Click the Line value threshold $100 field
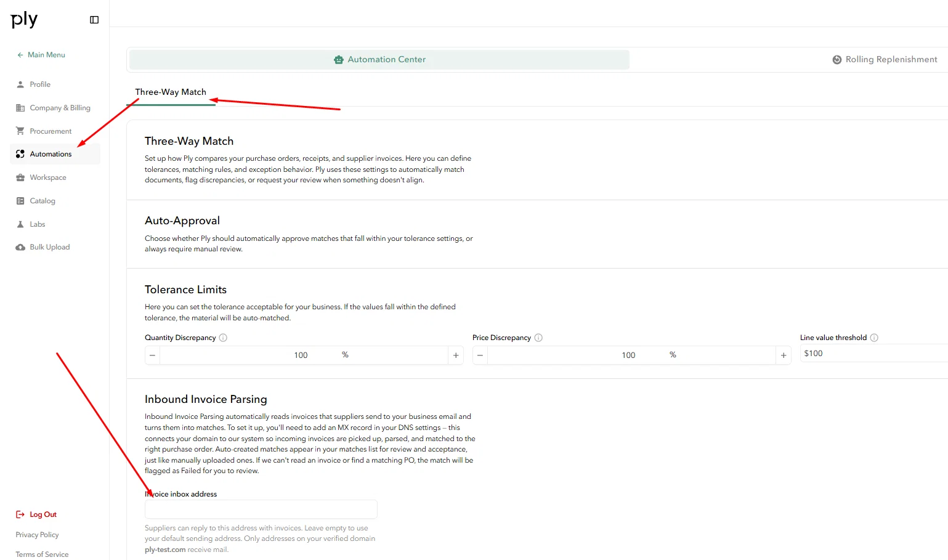This screenshot has height=560, width=948. tap(873, 354)
